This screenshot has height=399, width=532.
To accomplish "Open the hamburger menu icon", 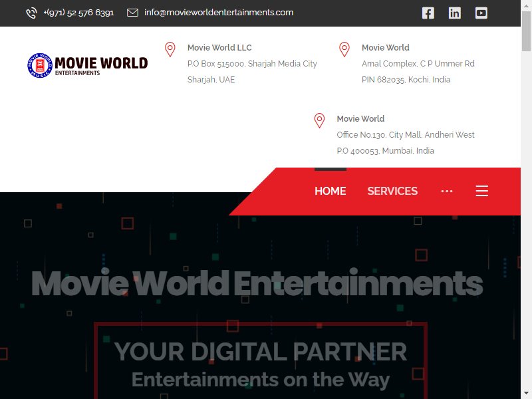I will (x=481, y=191).
